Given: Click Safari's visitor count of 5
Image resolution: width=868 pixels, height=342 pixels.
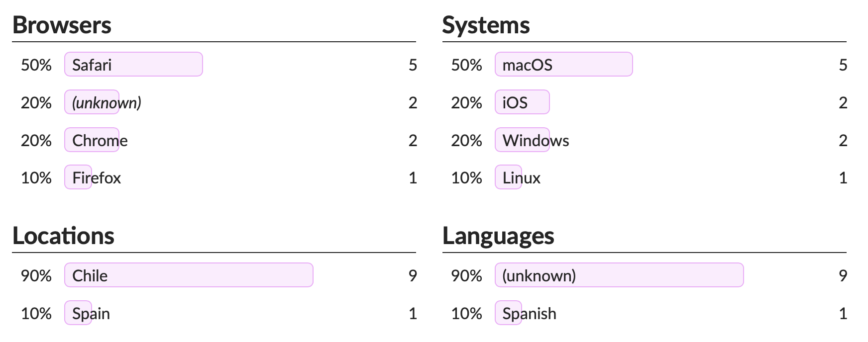Looking at the screenshot, I should click(x=413, y=65).
